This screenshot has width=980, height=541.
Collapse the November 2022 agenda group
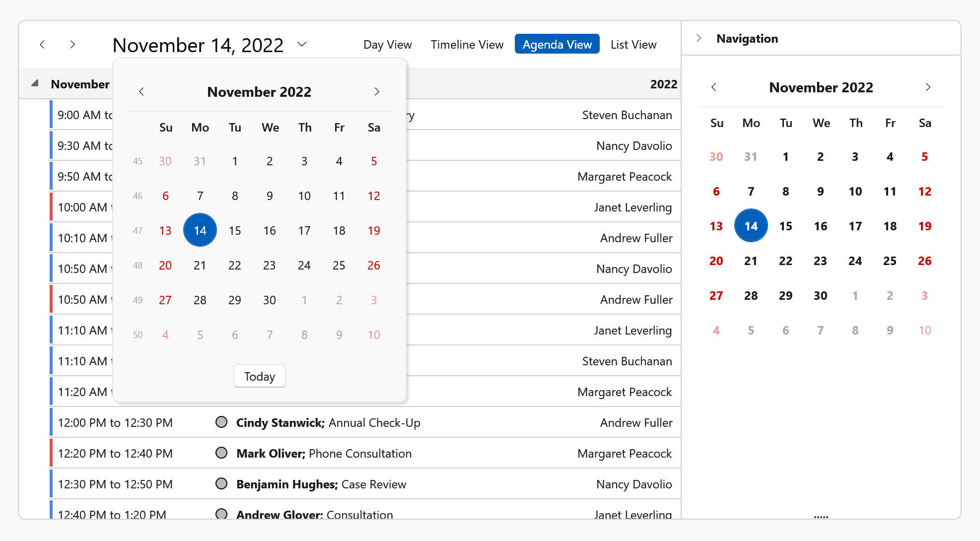pos(35,83)
